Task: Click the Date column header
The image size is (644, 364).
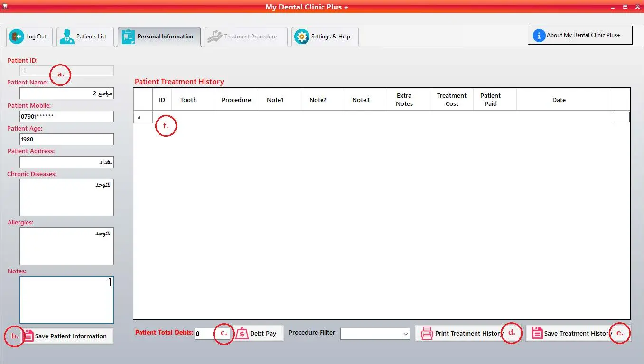Action: [559, 100]
